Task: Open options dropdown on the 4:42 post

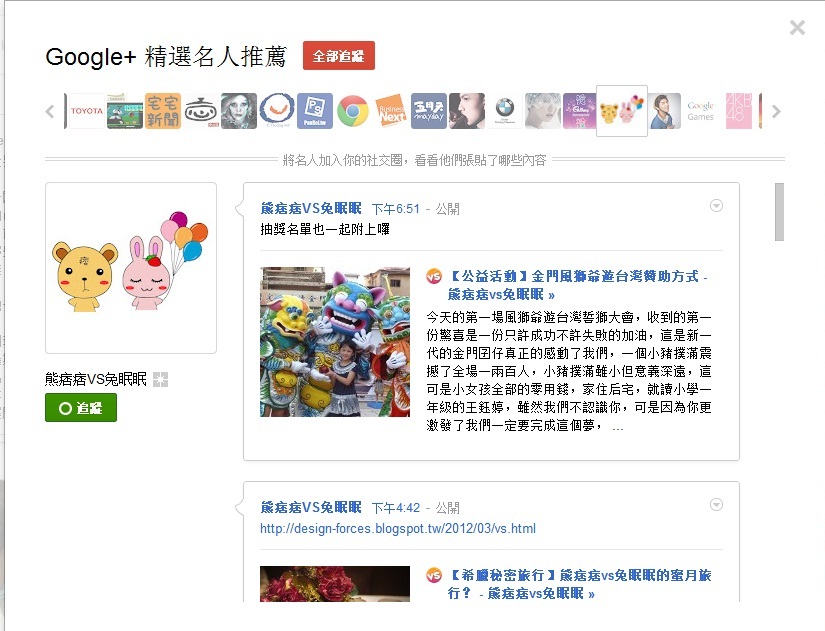Action: tap(716, 505)
